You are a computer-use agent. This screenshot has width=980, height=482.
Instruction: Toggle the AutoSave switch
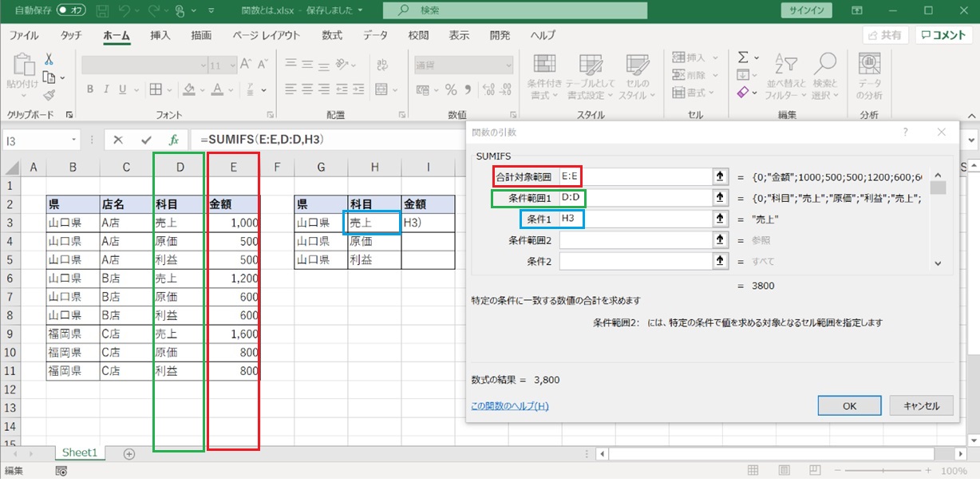71,10
